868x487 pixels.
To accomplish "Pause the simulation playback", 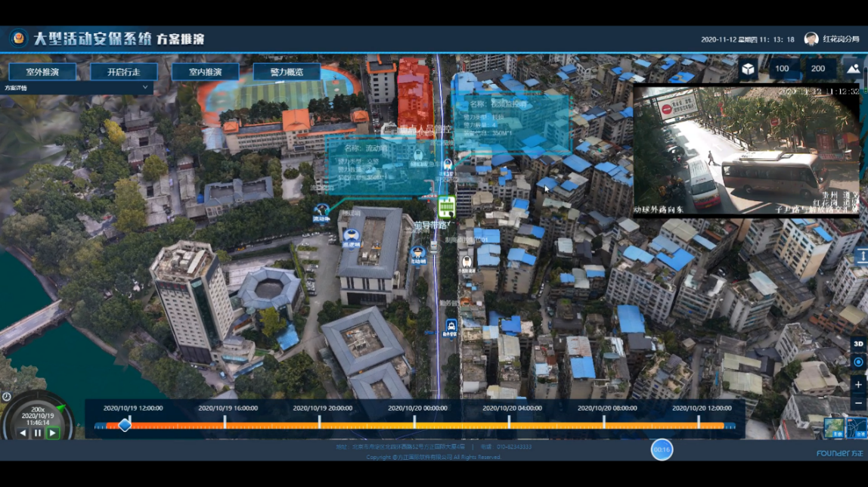I will coord(37,433).
